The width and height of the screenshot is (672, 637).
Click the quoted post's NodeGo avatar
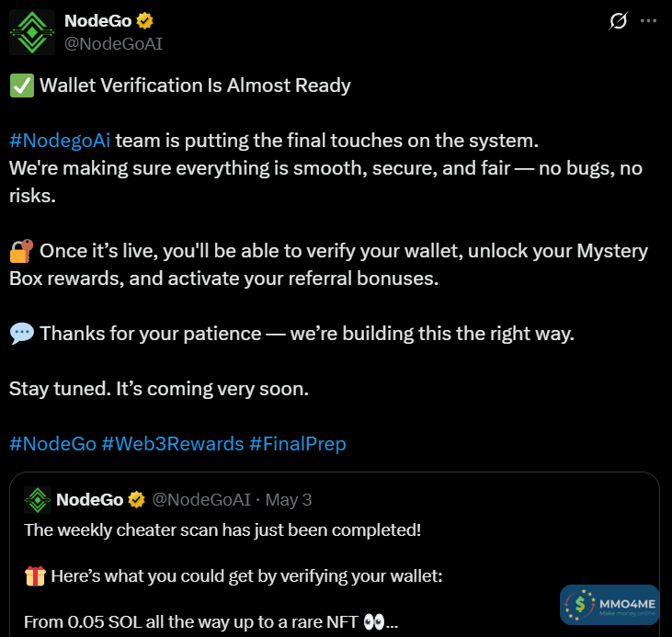pyautogui.click(x=37, y=499)
